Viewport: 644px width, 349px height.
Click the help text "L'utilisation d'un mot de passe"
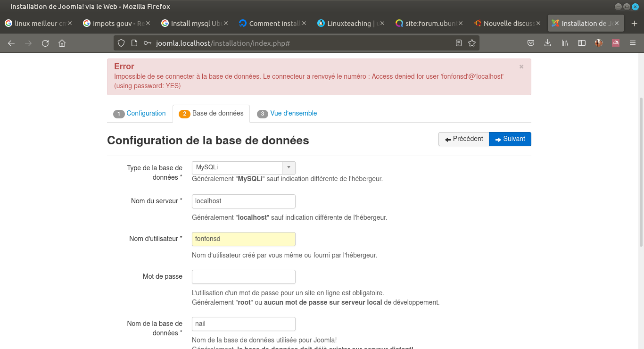tap(288, 293)
